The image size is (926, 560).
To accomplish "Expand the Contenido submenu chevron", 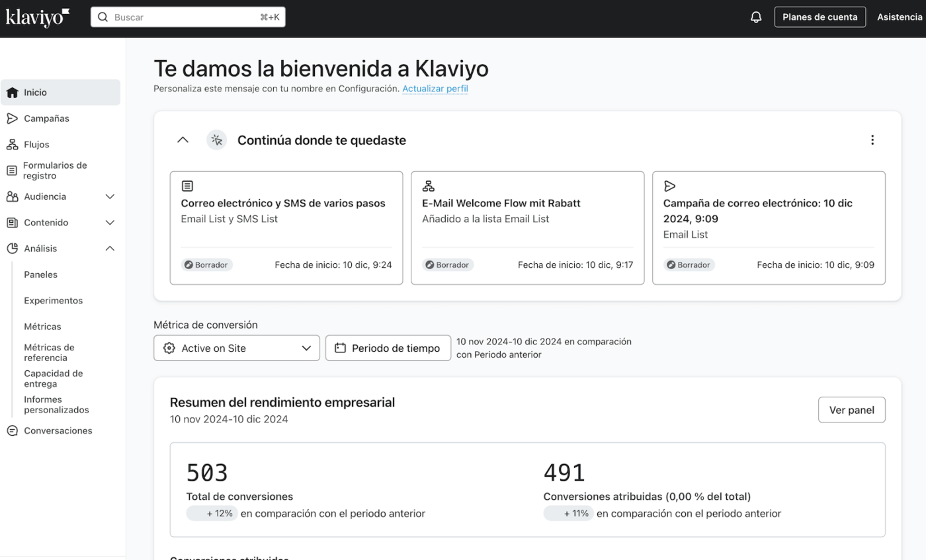I will [110, 223].
